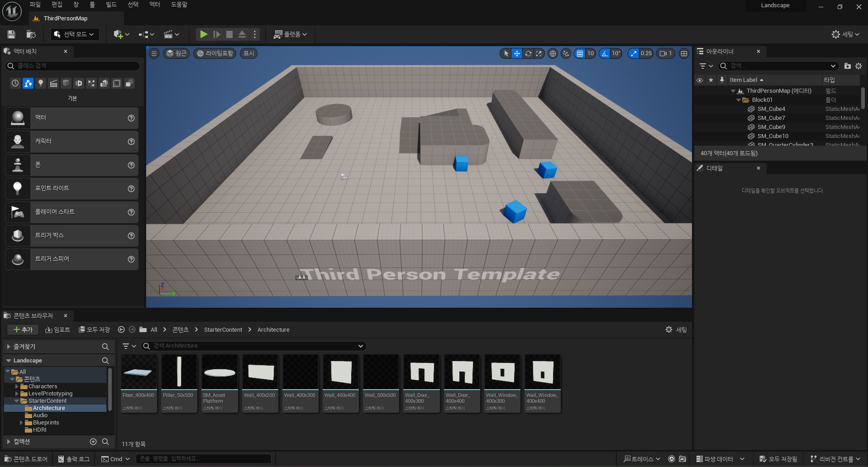Screen dimensions: 868x467
Task: Click 임포트 import button
Action: (x=57, y=330)
